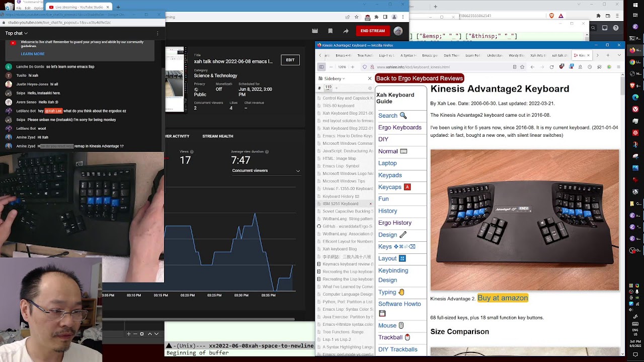This screenshot has height=362, width=644.
Task: Open Sidebery settings gear icon
Action: pos(370,87)
